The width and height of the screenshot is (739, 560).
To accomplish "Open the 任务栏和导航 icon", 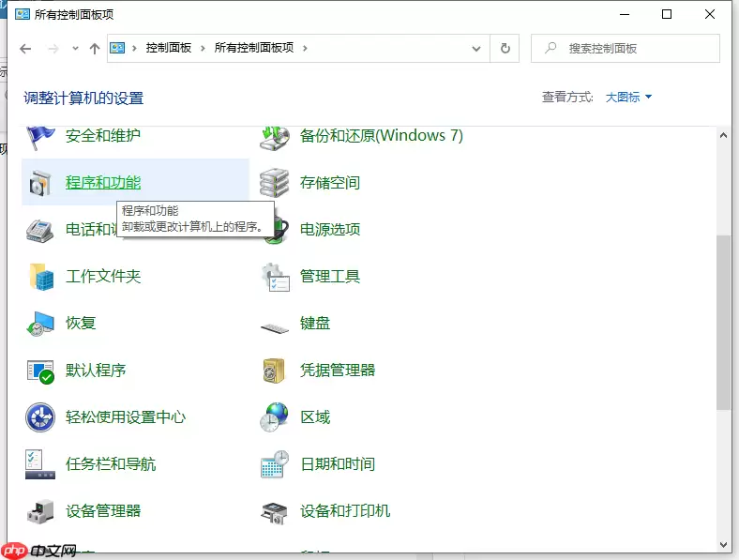I will pyautogui.click(x=40, y=464).
